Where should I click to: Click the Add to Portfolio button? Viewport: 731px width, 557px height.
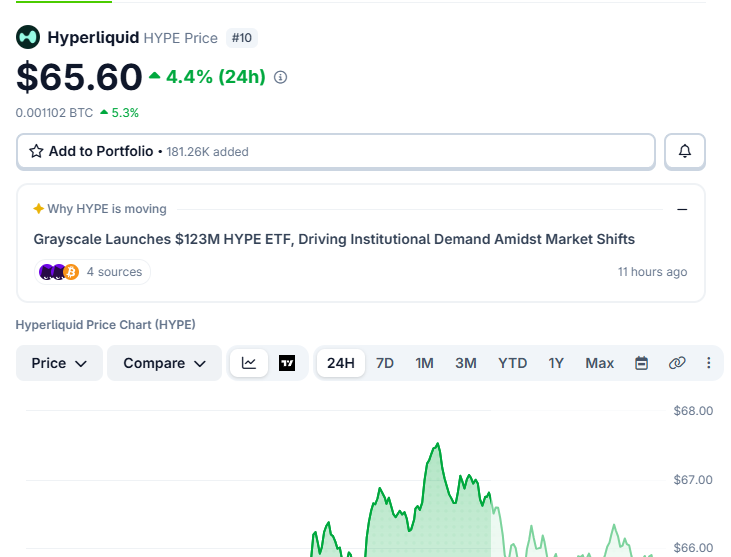[336, 151]
